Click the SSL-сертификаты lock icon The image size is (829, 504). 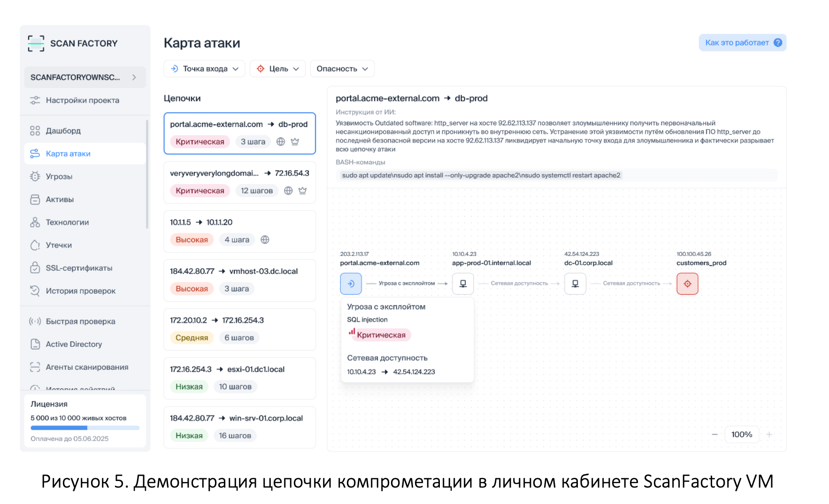pyautogui.click(x=35, y=268)
